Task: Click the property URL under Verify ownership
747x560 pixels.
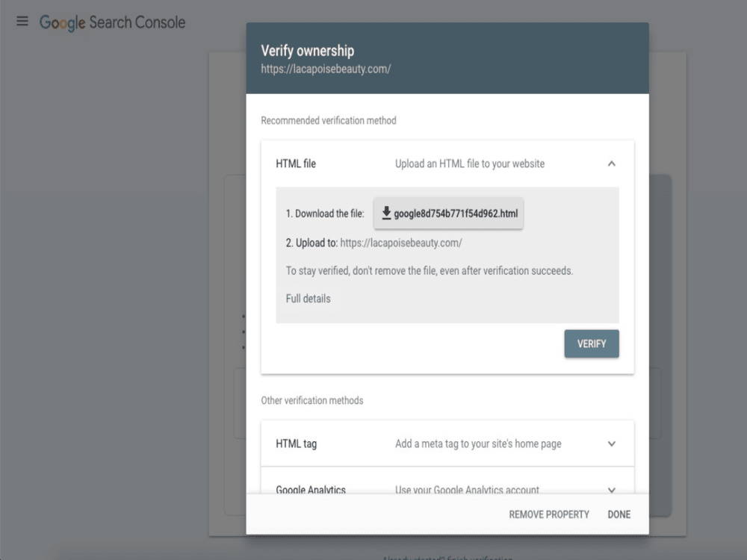Action: [326, 69]
